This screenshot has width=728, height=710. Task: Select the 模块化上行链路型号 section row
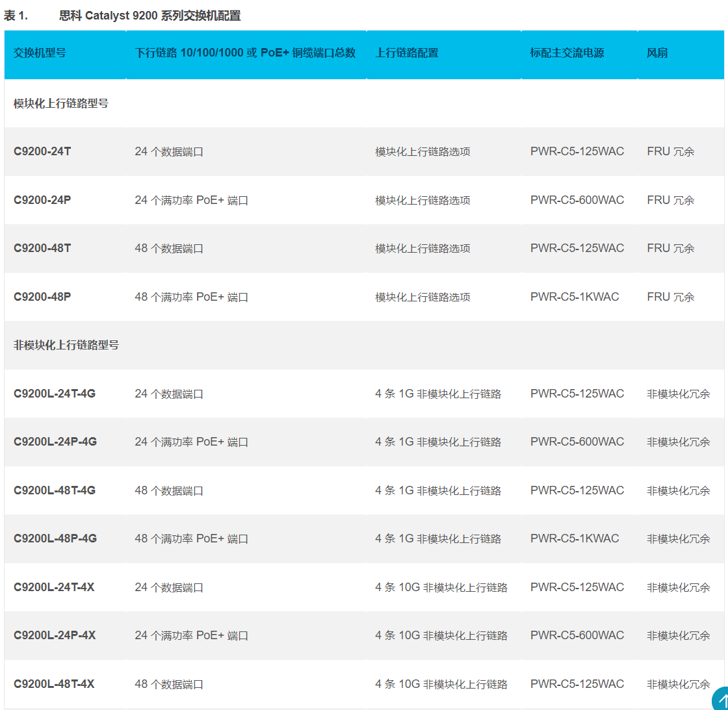(x=364, y=103)
